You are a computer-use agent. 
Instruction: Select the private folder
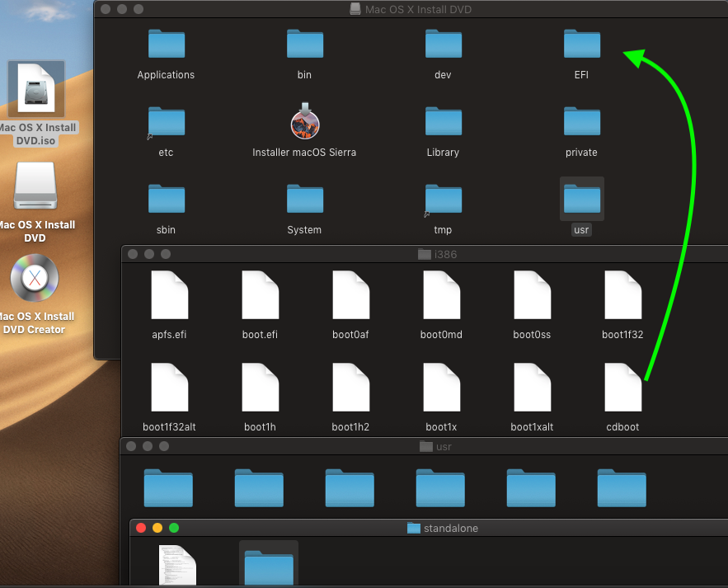click(x=582, y=122)
